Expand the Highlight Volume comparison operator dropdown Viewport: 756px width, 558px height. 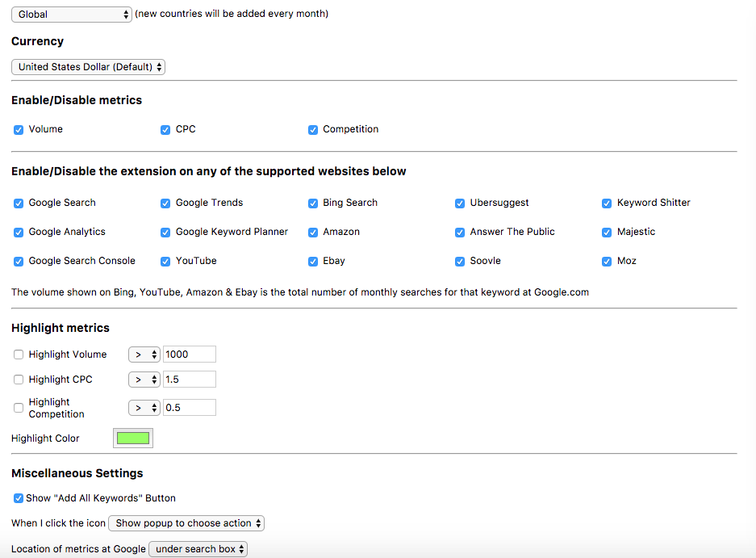tap(144, 355)
